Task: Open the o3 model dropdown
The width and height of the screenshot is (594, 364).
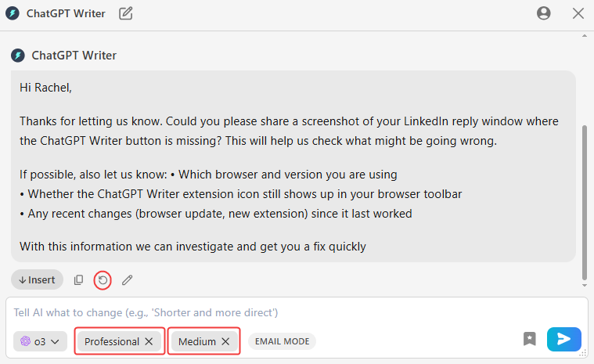Action: coord(40,341)
